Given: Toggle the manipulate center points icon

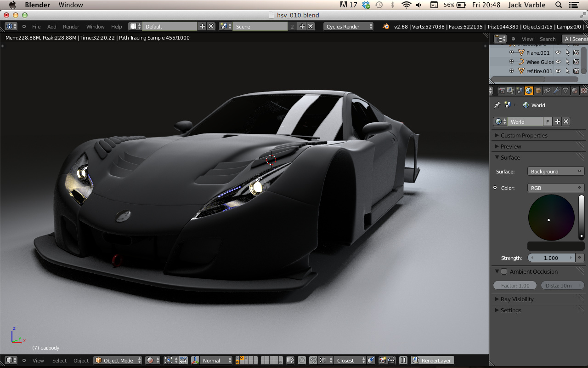Looking at the screenshot, I should tap(183, 361).
